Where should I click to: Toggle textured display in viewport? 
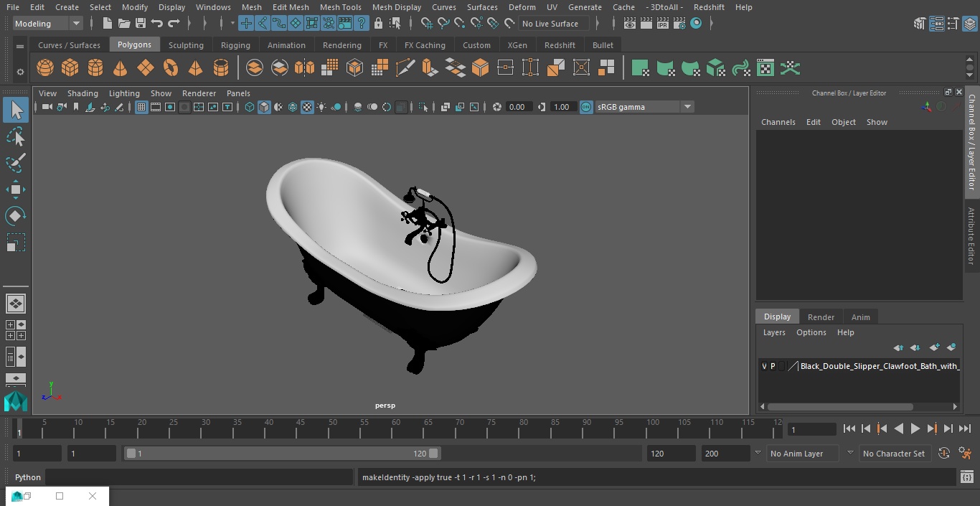coord(307,107)
